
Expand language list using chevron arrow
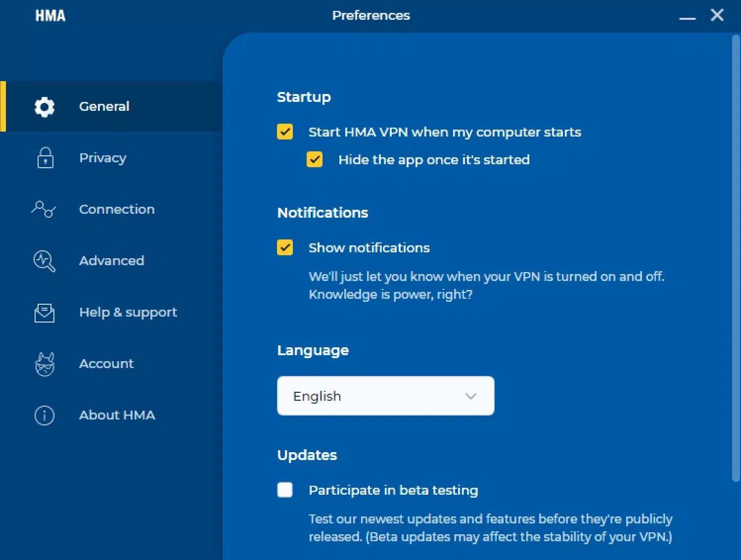click(470, 396)
